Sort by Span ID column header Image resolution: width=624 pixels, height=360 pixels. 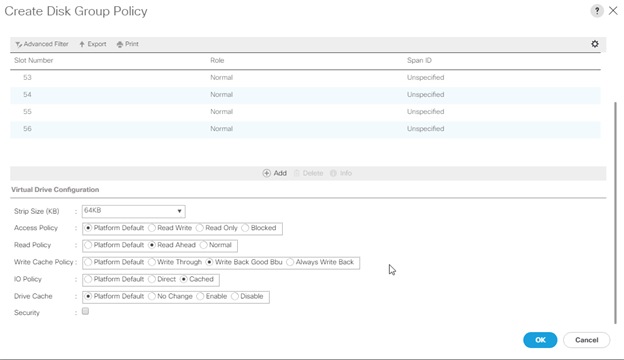point(419,60)
